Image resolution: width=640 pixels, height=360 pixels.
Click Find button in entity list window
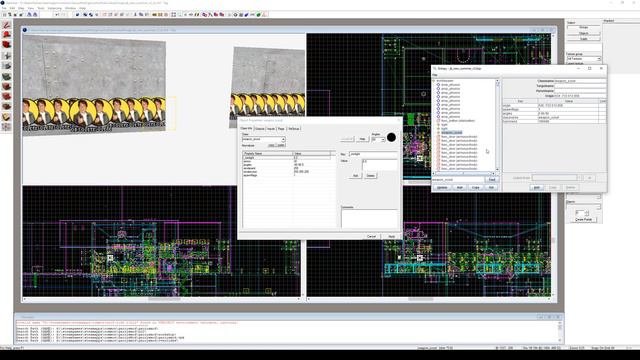coord(492,180)
